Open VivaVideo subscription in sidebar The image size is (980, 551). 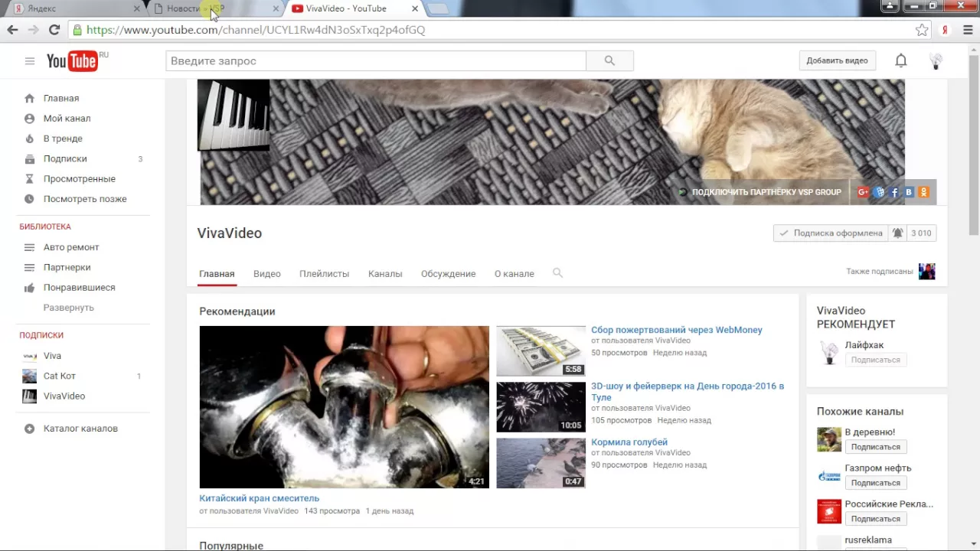pos(64,396)
